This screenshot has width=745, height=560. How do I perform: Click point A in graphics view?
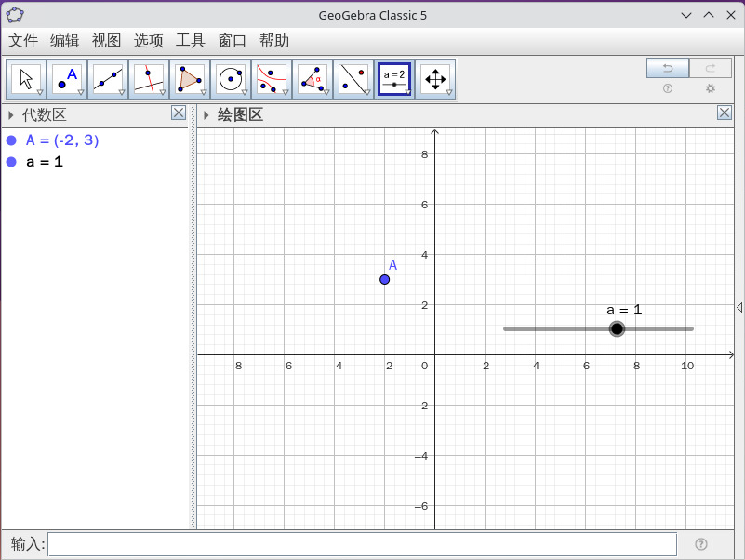[385, 279]
